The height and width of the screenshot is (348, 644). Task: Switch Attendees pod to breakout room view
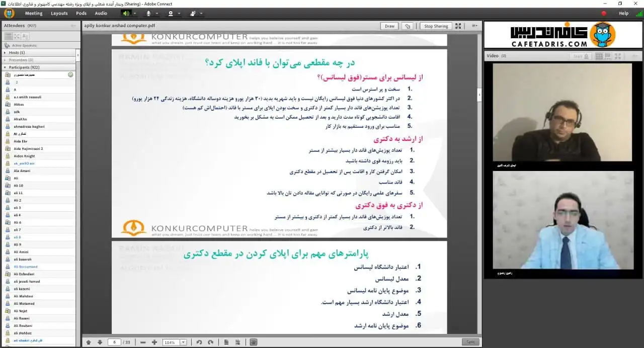[17, 36]
